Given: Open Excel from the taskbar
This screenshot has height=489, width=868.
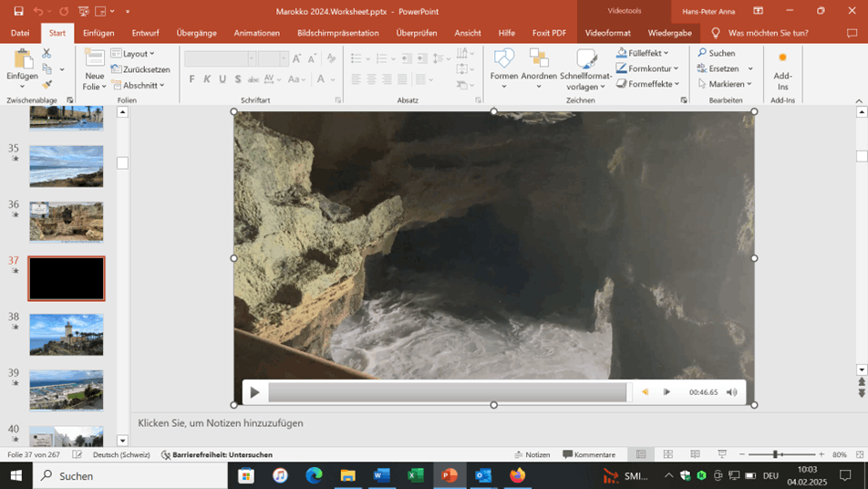Looking at the screenshot, I should coord(415,475).
